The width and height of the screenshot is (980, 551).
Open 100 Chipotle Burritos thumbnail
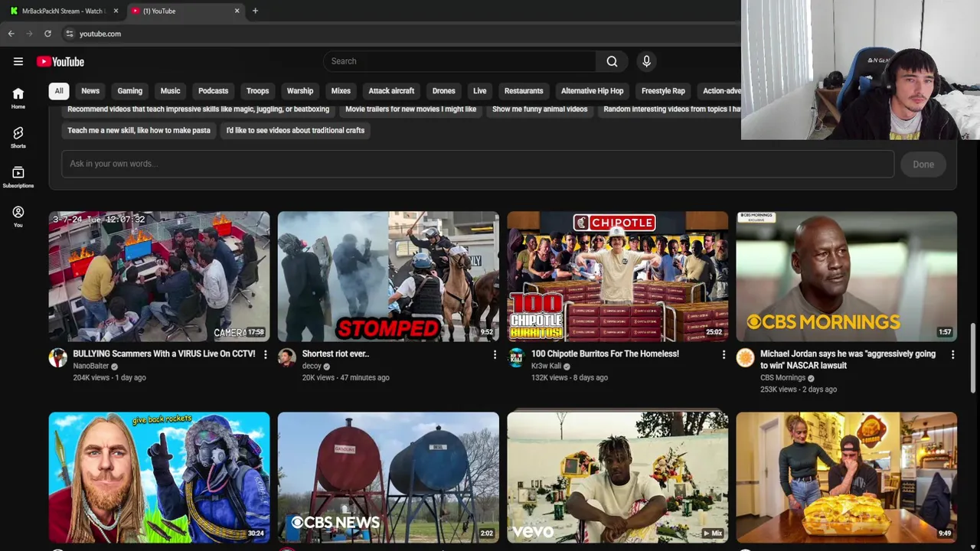pyautogui.click(x=617, y=276)
